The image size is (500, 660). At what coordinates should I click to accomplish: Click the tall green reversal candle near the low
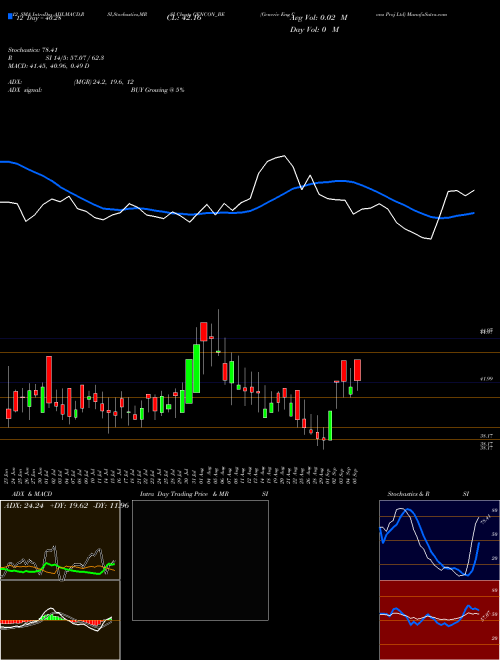pos(330,426)
